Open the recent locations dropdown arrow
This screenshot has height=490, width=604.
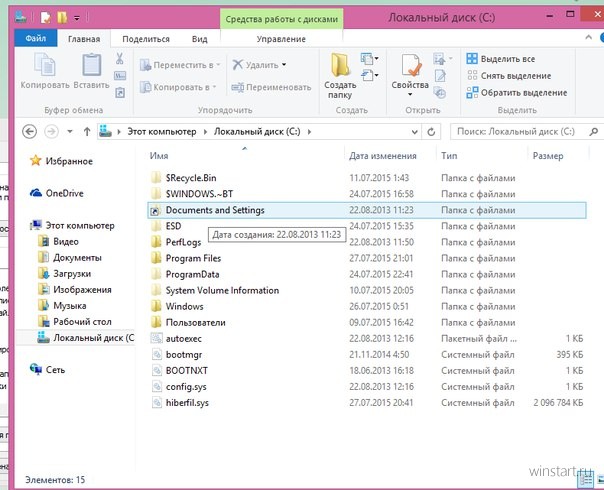coord(70,132)
